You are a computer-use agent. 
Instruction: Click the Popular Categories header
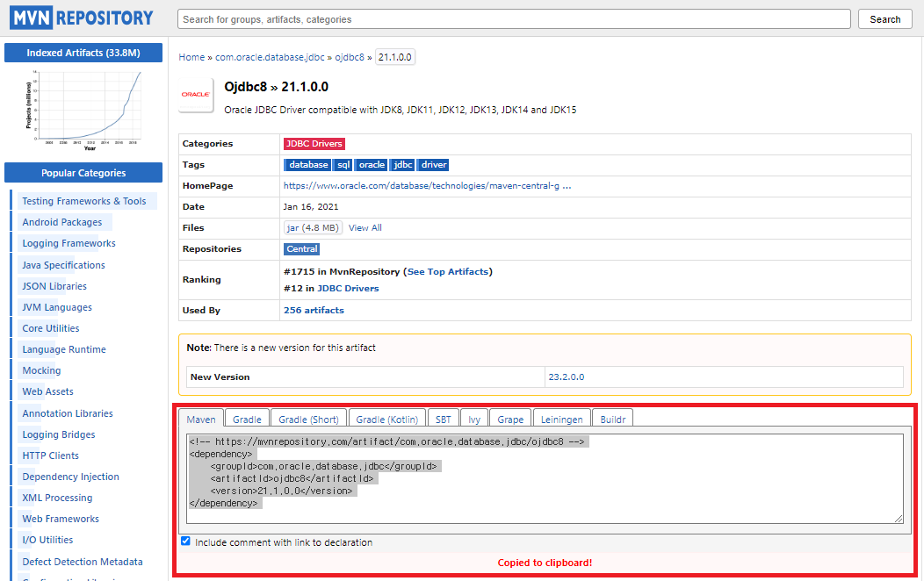[83, 173]
